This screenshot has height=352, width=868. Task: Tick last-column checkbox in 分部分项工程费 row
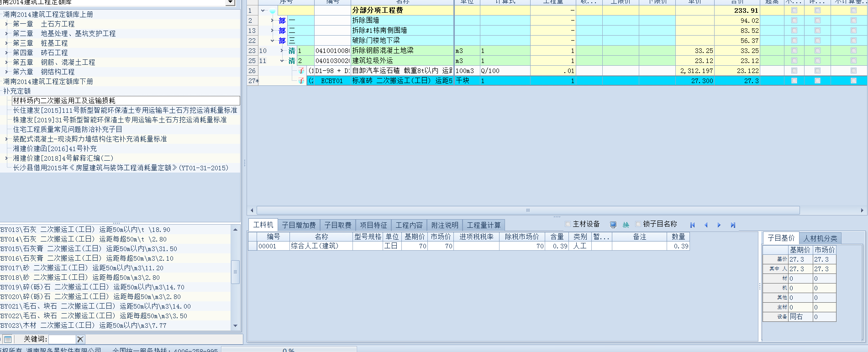(853, 11)
